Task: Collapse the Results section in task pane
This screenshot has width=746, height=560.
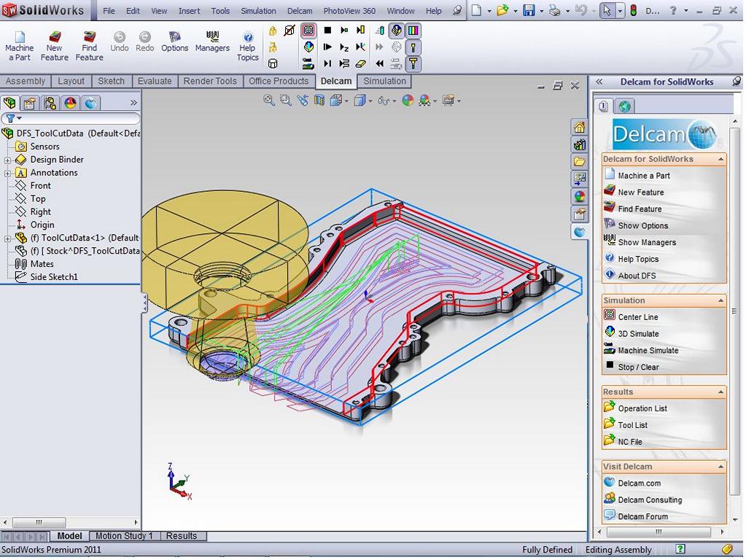Action: (720, 392)
